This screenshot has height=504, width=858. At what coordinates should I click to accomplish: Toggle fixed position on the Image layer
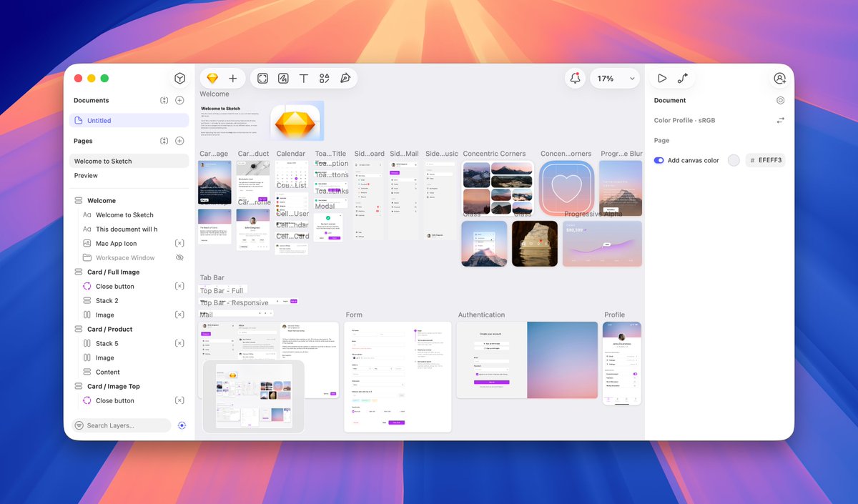[179, 315]
